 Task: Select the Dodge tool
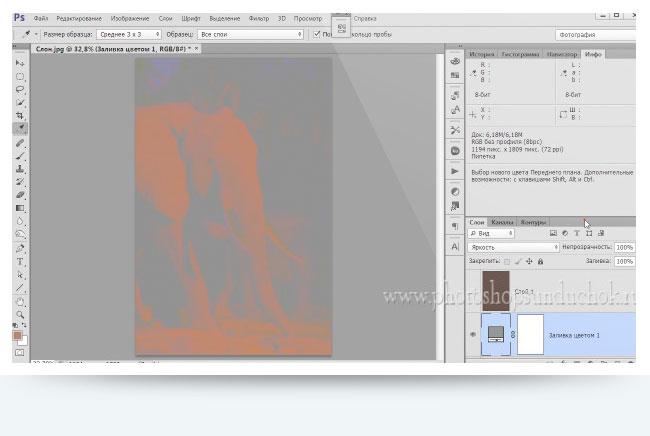[x=20, y=234]
